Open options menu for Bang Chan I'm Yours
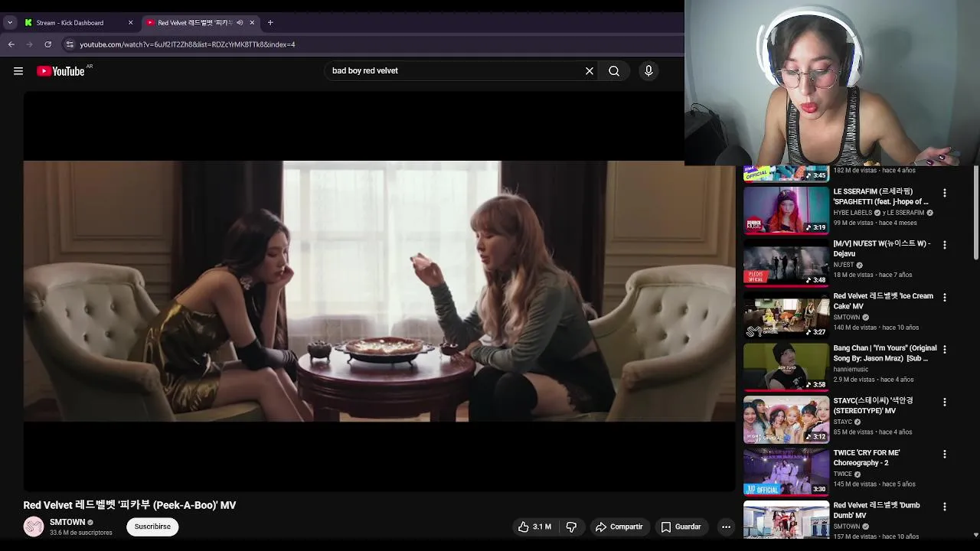The image size is (980, 551). (945, 349)
